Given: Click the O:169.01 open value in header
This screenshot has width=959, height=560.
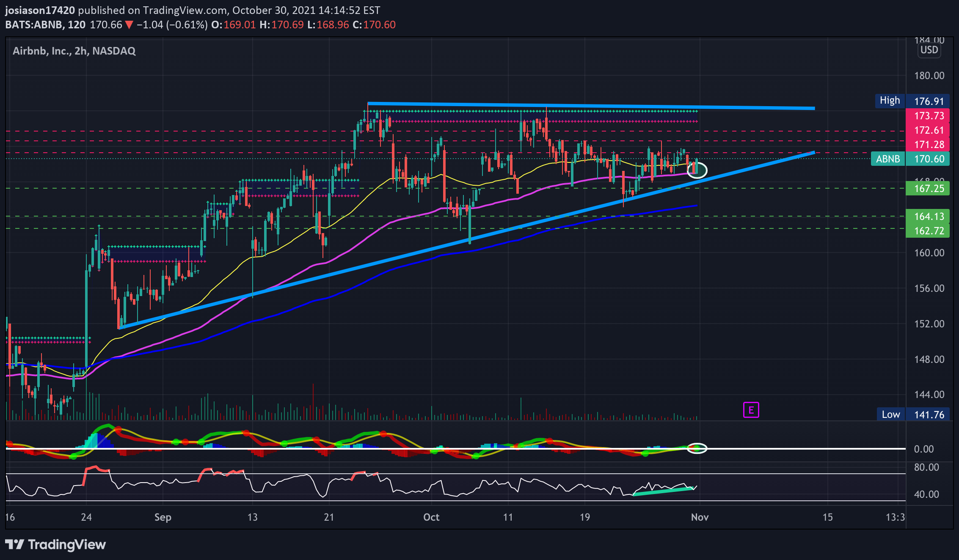Looking at the screenshot, I should click(233, 25).
